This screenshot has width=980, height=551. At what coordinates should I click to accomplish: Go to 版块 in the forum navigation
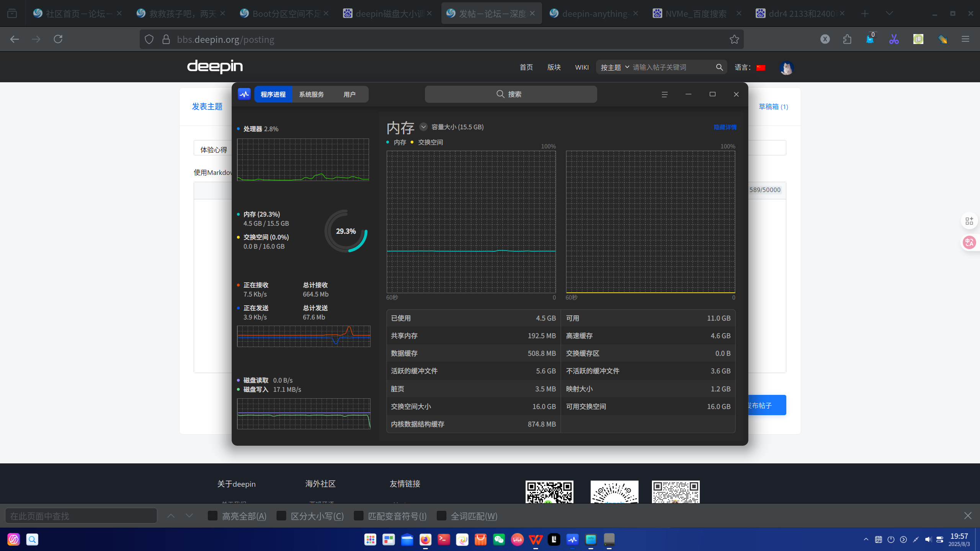click(554, 67)
